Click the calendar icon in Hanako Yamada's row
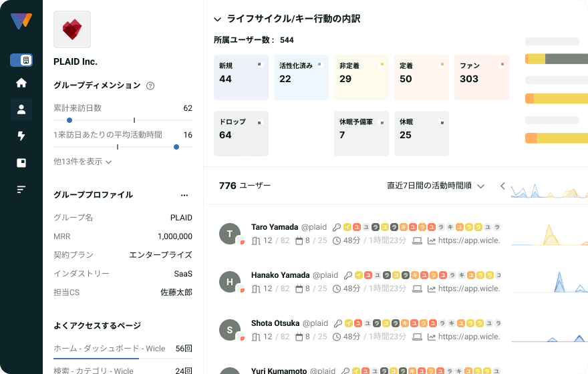 (x=299, y=289)
